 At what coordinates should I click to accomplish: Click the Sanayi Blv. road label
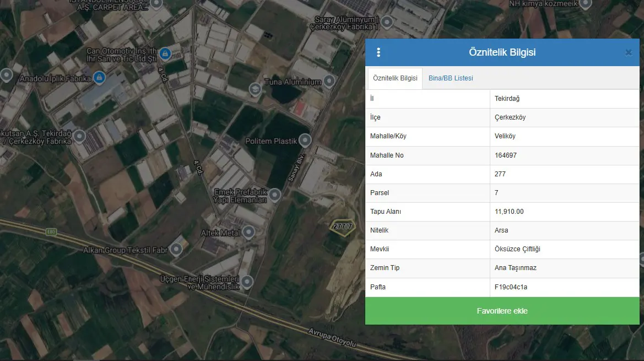click(296, 167)
